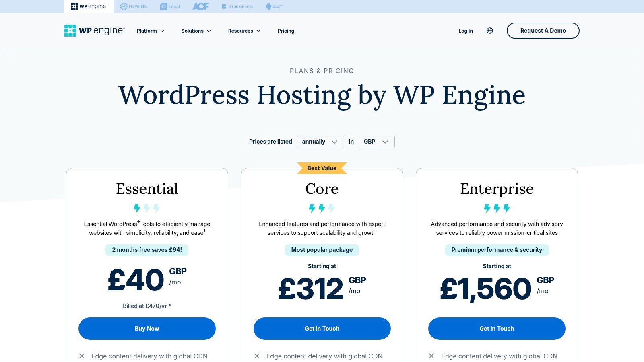
Task: Click the Essential plan title
Action: (x=147, y=189)
